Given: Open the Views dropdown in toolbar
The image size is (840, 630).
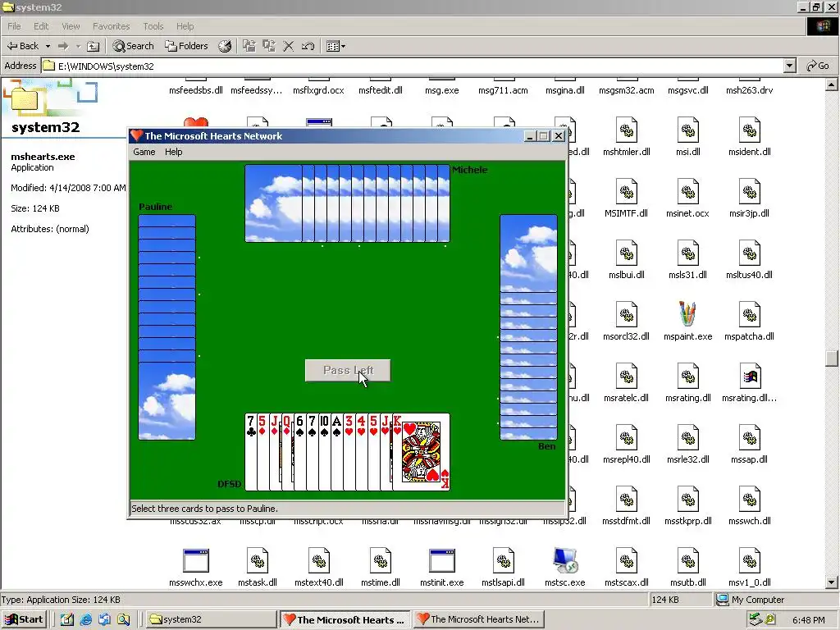Looking at the screenshot, I should click(336, 46).
